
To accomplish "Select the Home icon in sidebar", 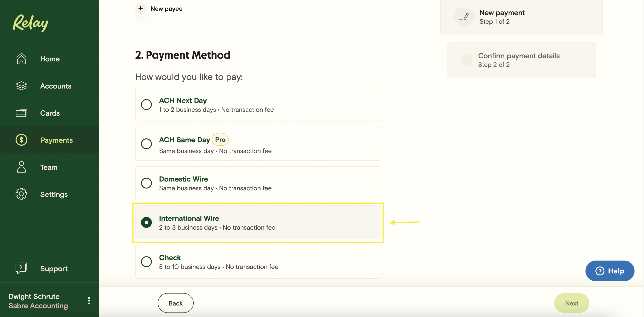I will click(x=21, y=59).
